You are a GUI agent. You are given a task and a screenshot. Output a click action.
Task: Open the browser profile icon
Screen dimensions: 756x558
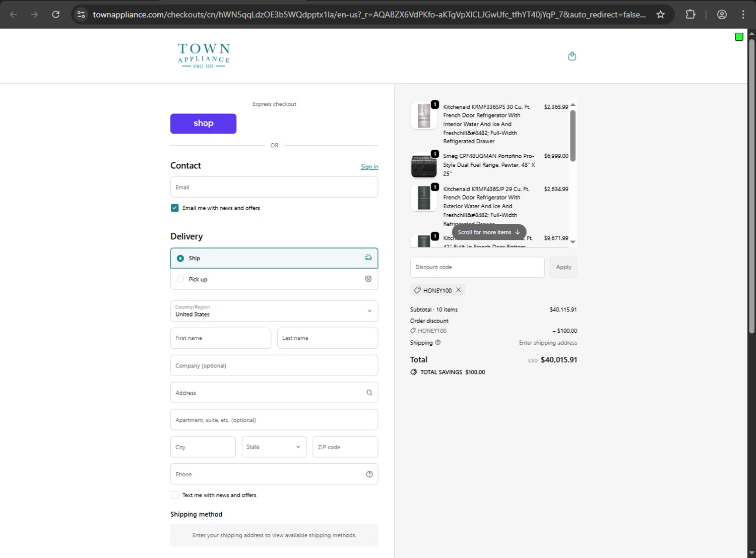click(722, 15)
